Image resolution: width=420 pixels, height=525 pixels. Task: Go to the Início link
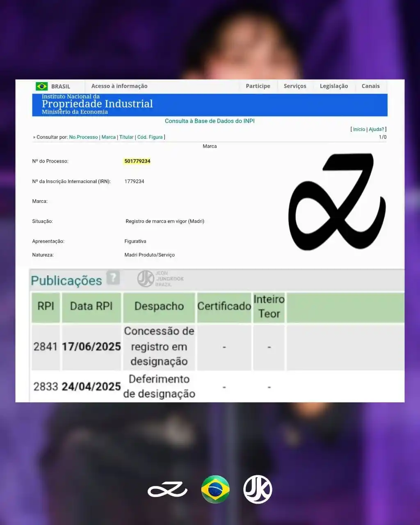pyautogui.click(x=359, y=129)
